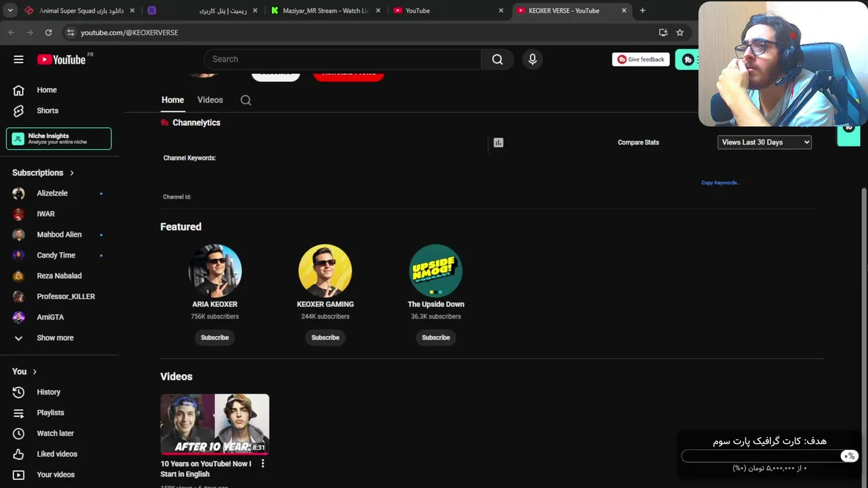Click the YouTube logo
868x488 pixels.
tap(61, 60)
